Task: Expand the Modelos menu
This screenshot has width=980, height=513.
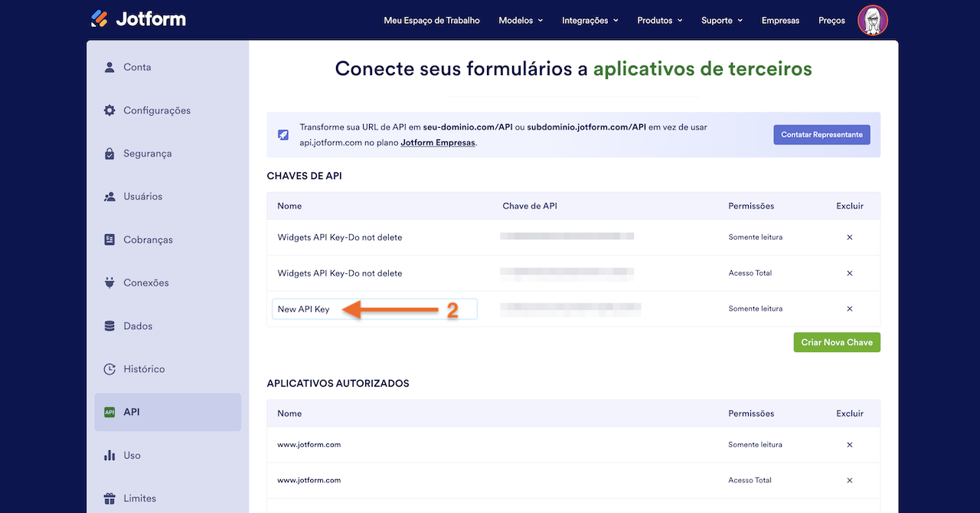Action: pos(521,21)
